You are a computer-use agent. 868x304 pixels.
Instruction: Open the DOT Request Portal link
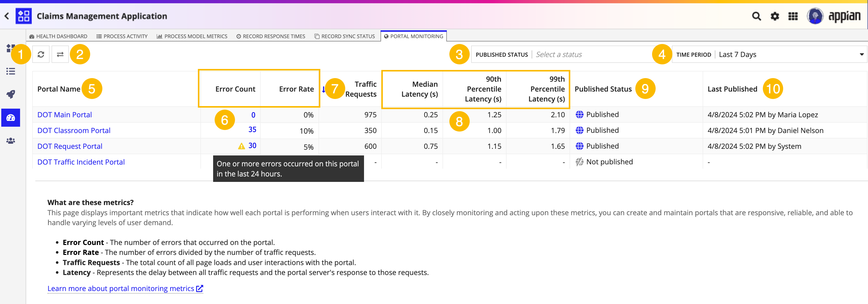tap(70, 147)
